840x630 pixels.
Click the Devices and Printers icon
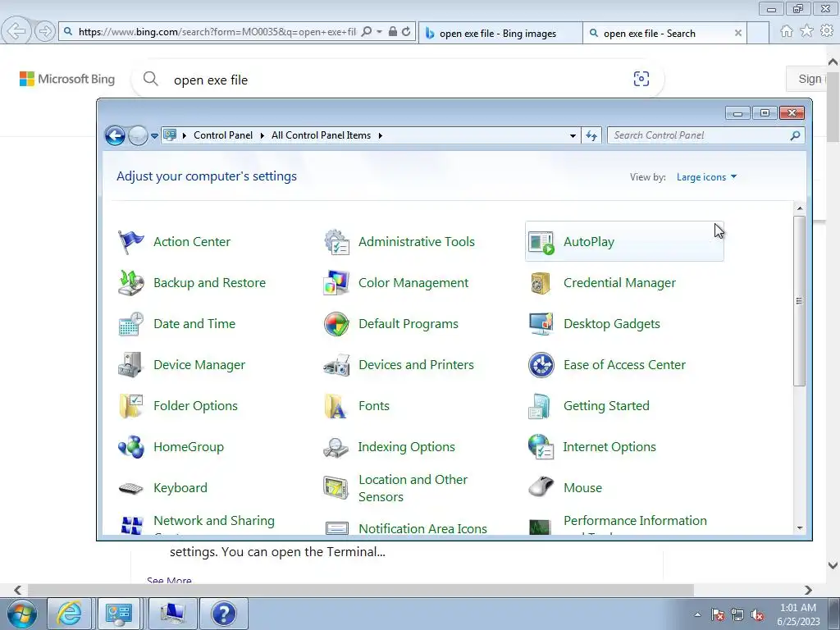pyautogui.click(x=336, y=365)
